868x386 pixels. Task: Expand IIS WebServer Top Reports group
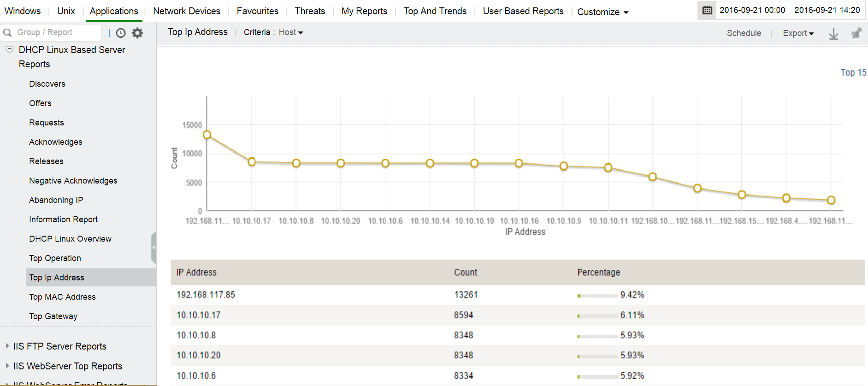coord(7,366)
